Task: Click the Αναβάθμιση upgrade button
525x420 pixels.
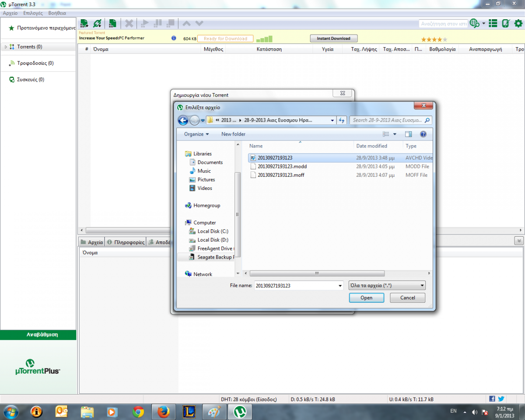Action: [38, 335]
